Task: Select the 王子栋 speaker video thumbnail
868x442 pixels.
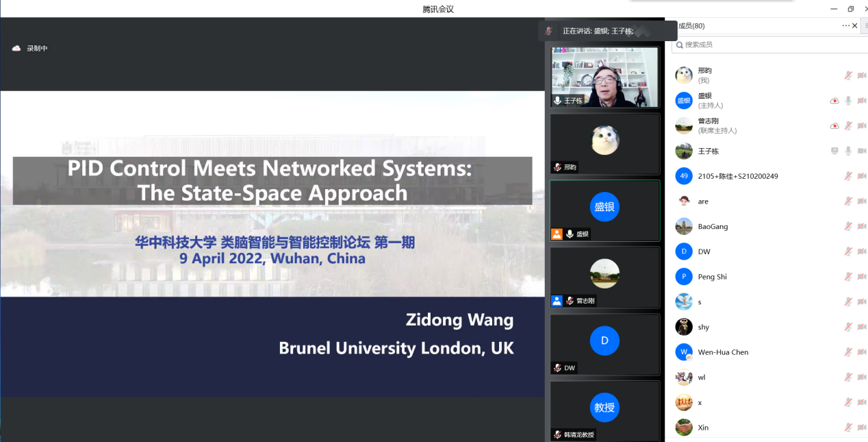Action: 605,77
